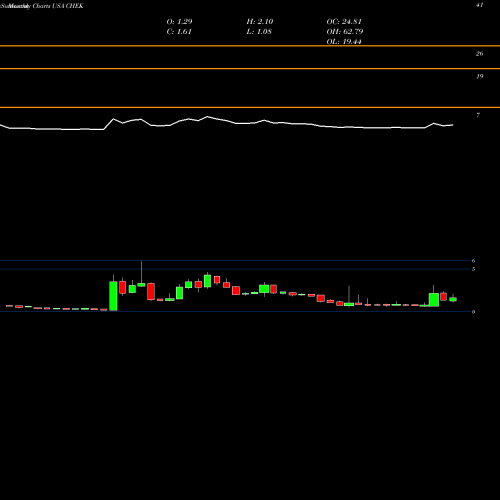Click the price axis label '19'
This screenshot has height=500, width=500.
[479, 76]
